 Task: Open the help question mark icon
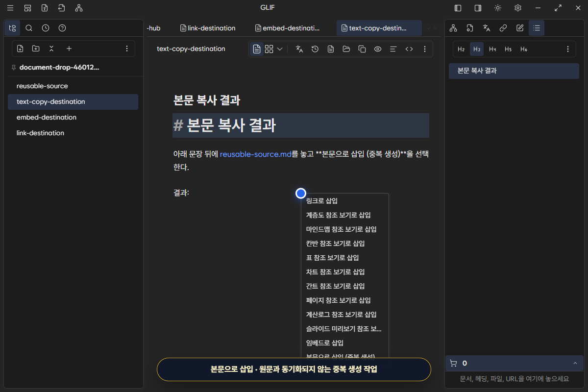[62, 28]
